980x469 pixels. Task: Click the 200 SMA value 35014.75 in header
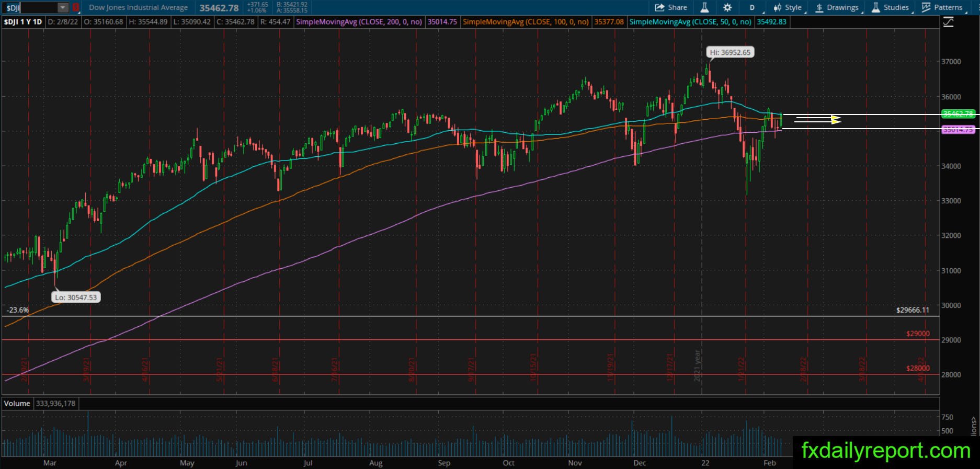tap(442, 22)
